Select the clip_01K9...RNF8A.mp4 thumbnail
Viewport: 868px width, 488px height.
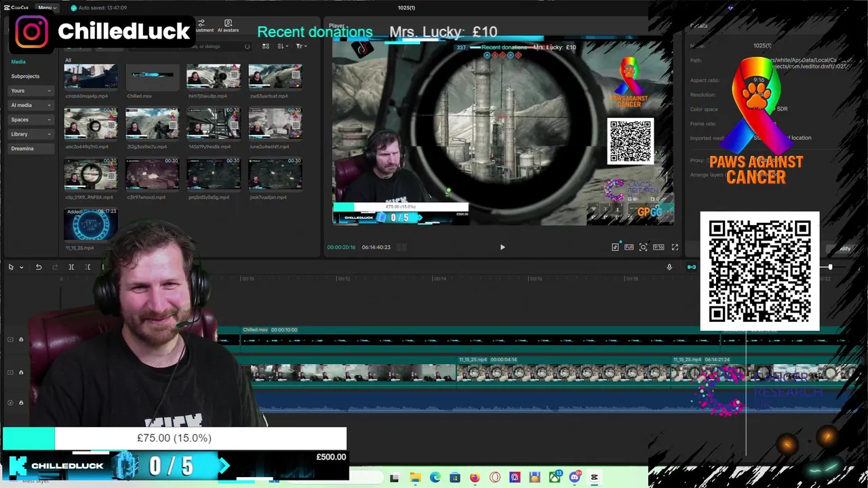coord(90,174)
